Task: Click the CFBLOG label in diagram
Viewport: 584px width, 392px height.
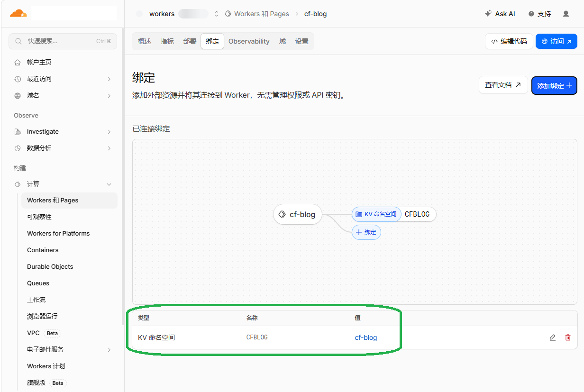Action: 417,214
